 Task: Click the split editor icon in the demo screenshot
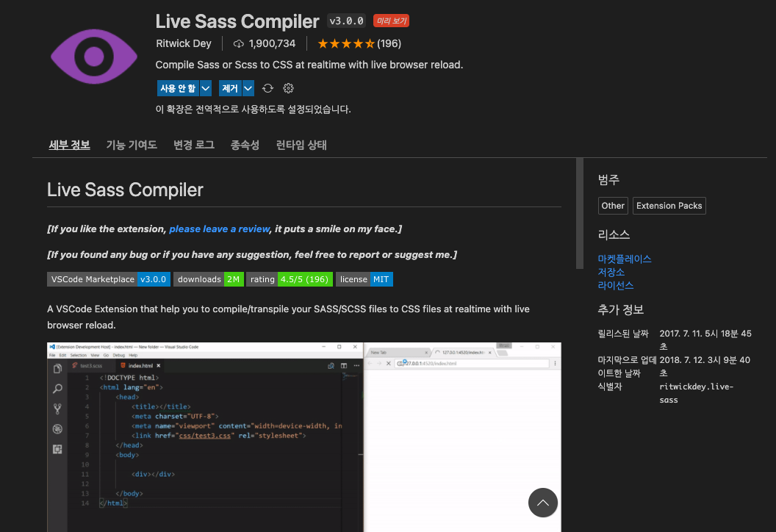(343, 366)
